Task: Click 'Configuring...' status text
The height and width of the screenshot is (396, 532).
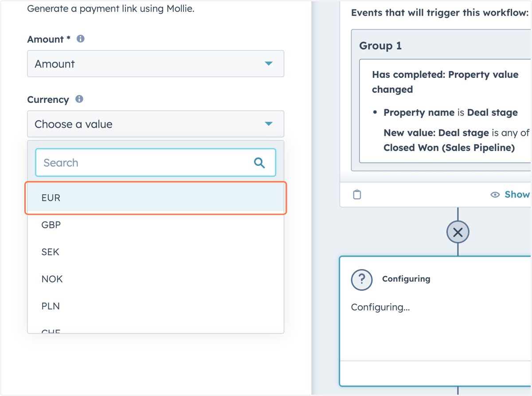Action: [x=380, y=307]
